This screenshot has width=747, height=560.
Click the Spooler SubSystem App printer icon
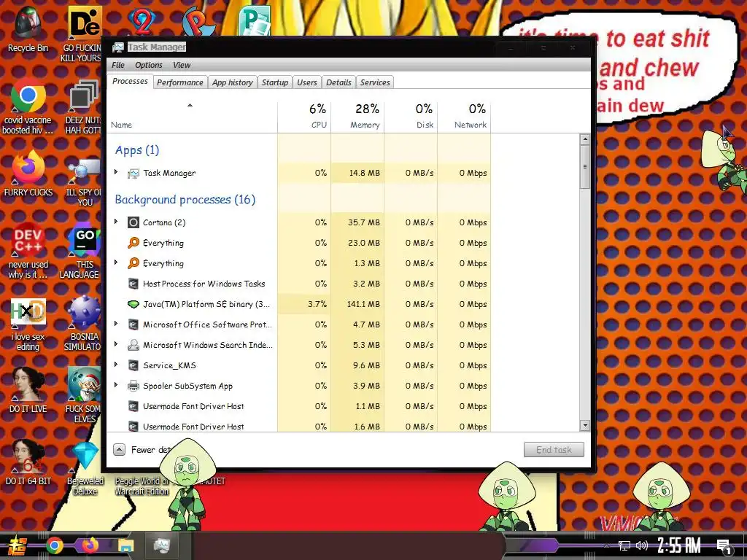tap(133, 386)
